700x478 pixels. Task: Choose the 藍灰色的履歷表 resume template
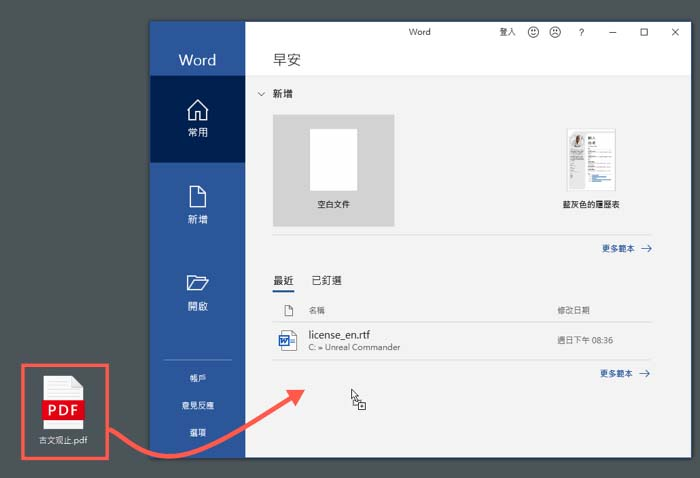click(x=591, y=170)
